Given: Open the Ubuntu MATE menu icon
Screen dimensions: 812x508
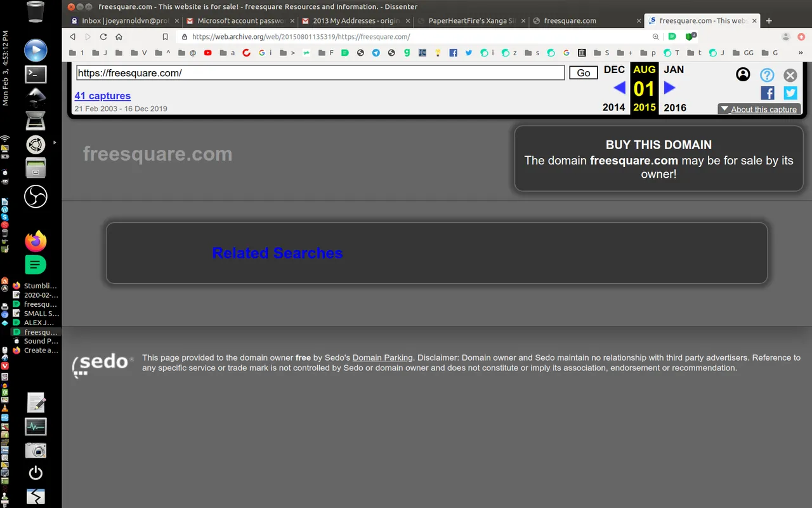Looking at the screenshot, I should (36, 144).
